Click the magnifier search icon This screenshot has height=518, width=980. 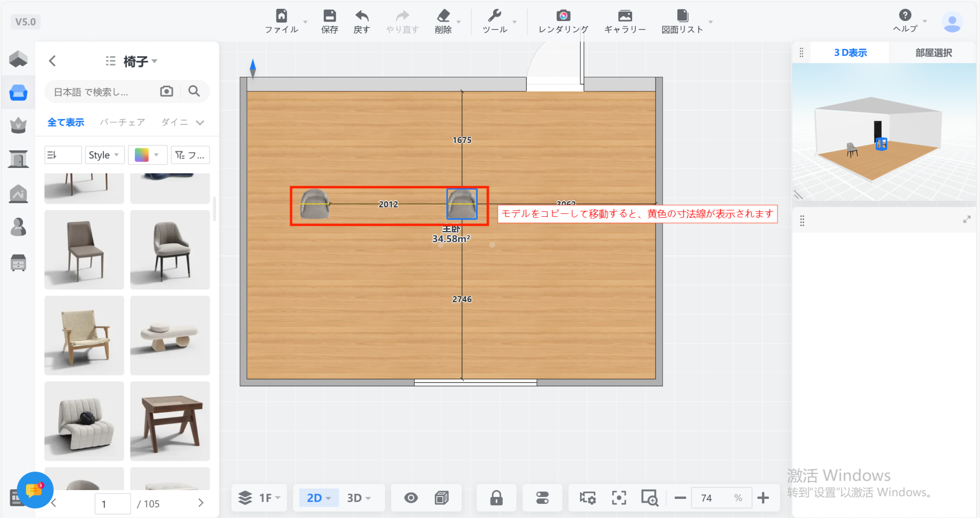click(194, 91)
